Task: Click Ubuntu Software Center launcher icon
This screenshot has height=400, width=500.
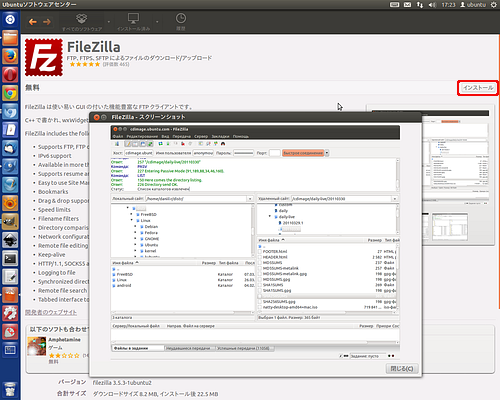Action: click(10, 295)
